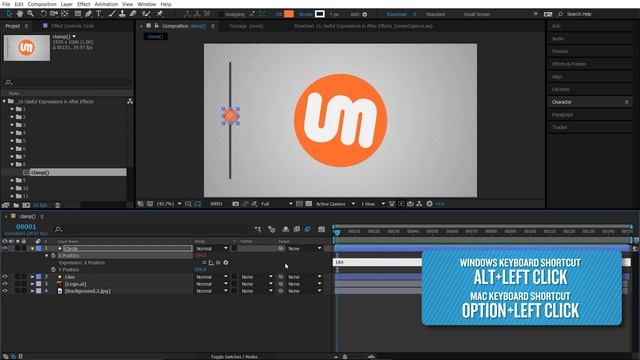Hide the Line layer
This screenshot has height=360, width=640.
[x=5, y=277]
